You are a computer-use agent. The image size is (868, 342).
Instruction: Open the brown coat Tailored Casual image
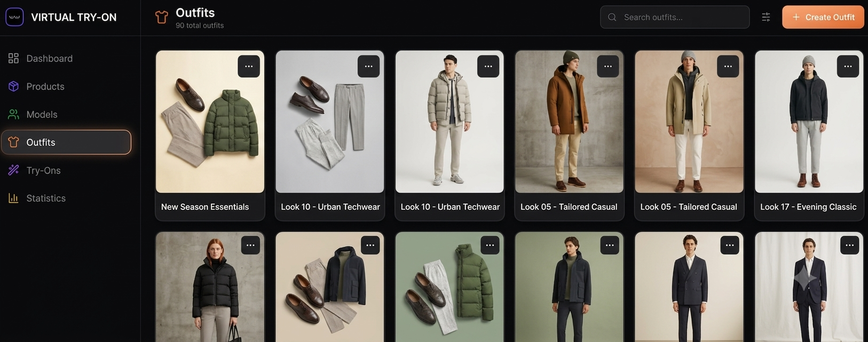tap(569, 122)
